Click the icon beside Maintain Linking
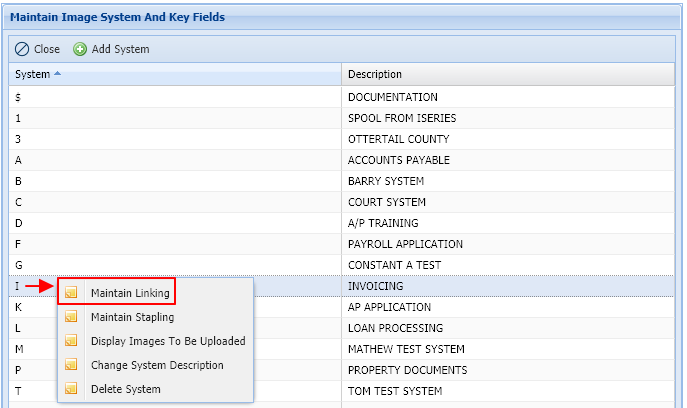The height and width of the screenshot is (408, 687). pyautogui.click(x=70, y=293)
